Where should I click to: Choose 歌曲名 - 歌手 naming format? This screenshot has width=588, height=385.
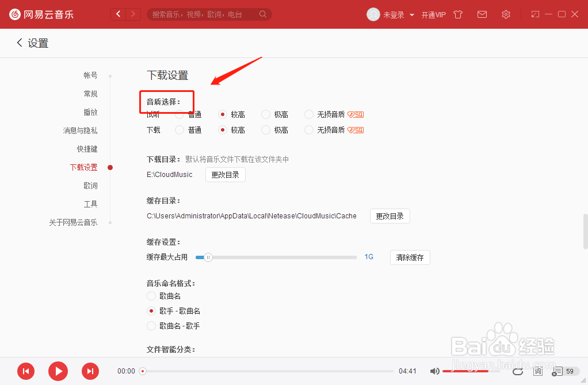[x=151, y=326]
